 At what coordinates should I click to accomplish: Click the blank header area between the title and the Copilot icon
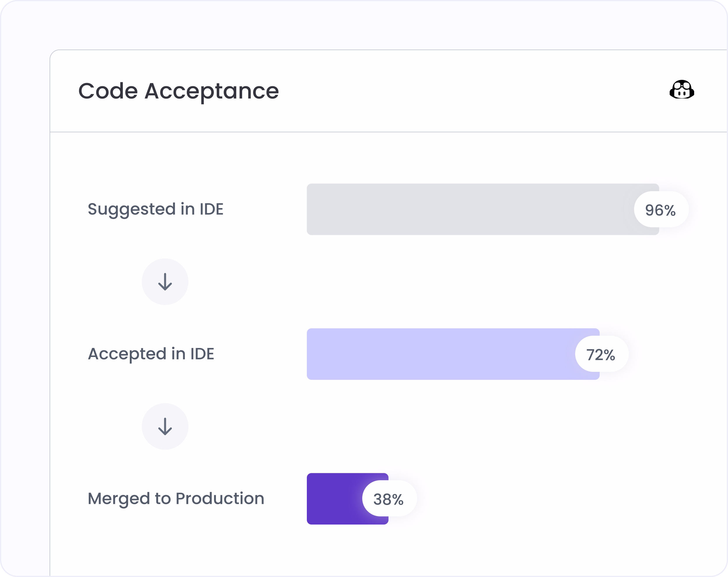473,91
